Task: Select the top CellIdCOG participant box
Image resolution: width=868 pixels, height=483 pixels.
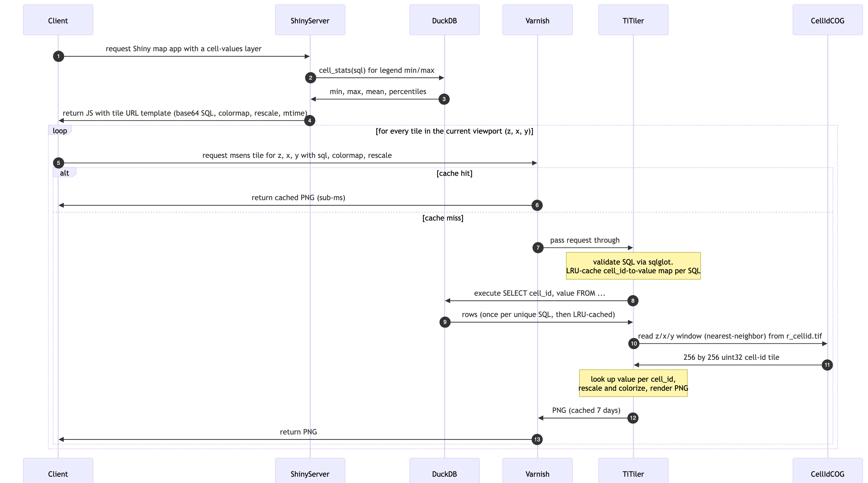Action: (828, 20)
